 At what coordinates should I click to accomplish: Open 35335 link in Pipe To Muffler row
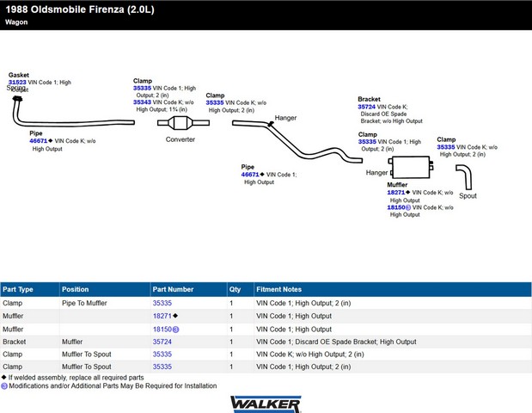(x=162, y=304)
